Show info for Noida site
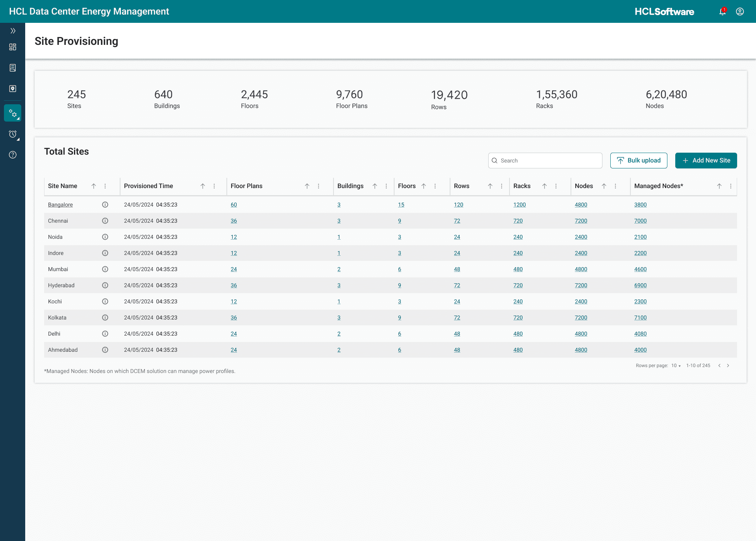 point(105,237)
